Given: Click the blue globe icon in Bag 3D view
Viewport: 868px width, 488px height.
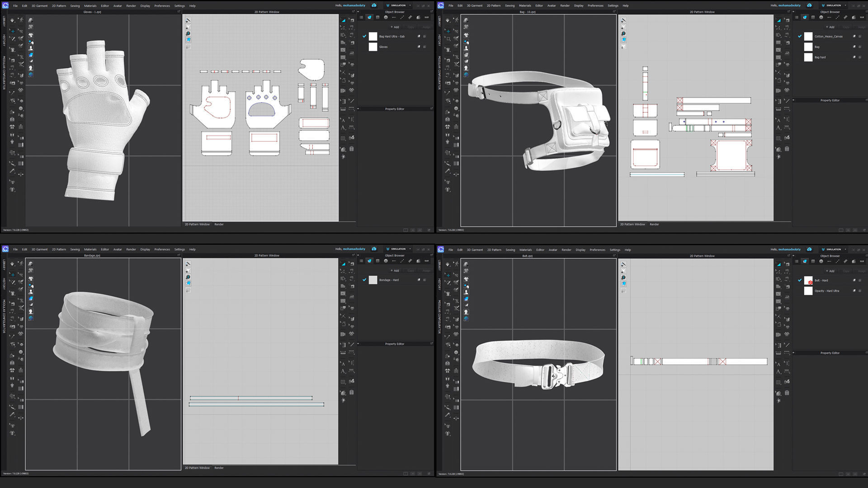Looking at the screenshot, I should pyautogui.click(x=466, y=75).
